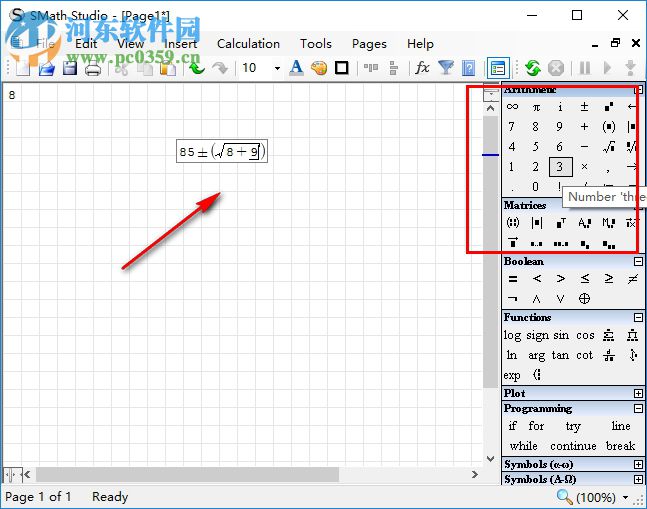
Task: Click inside the math expression region
Action: [x=222, y=151]
